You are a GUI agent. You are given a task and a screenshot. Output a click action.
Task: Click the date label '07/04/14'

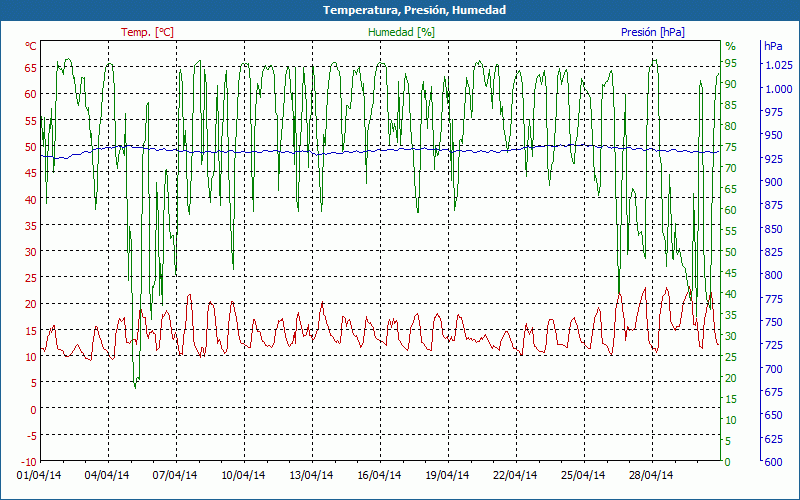pyautogui.click(x=176, y=475)
